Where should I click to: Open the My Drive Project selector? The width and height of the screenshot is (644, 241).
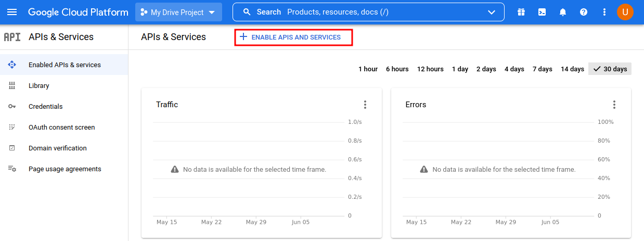click(x=178, y=12)
